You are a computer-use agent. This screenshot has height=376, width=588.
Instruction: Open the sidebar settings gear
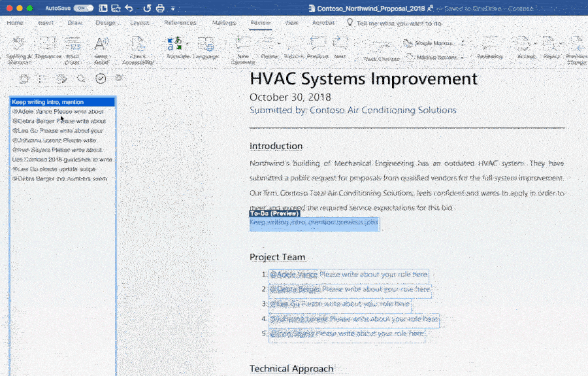click(119, 78)
